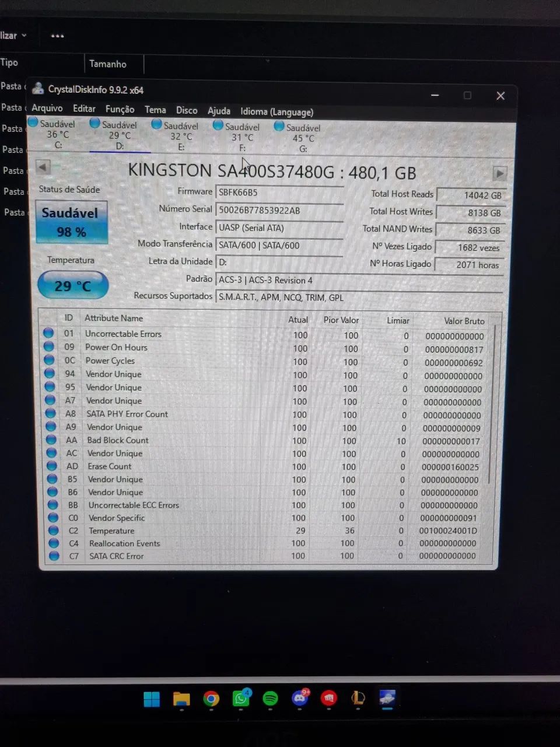Open WhatsApp from taskbar
The image size is (560, 747).
[241, 698]
